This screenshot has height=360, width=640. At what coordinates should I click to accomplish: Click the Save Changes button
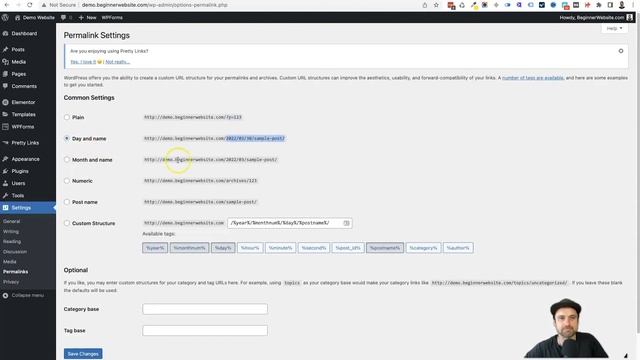click(x=83, y=354)
